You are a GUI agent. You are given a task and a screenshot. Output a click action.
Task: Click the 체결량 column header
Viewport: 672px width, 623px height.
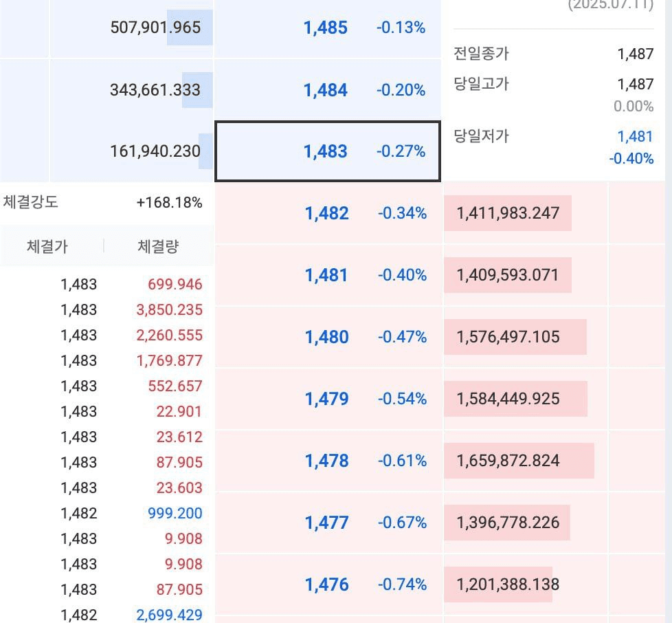coord(158,247)
